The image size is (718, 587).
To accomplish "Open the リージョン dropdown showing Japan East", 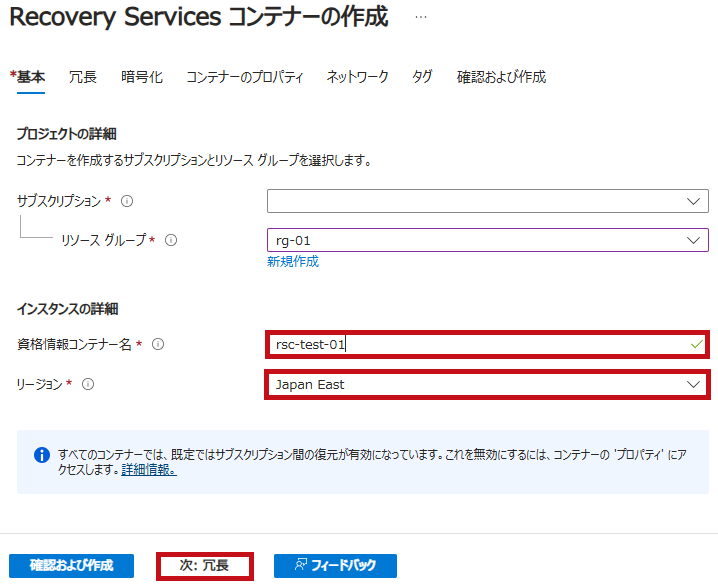I will (x=488, y=384).
